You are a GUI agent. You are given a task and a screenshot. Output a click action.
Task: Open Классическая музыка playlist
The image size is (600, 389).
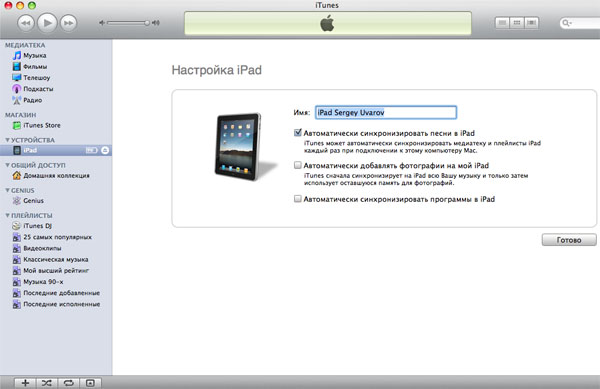[56, 259]
